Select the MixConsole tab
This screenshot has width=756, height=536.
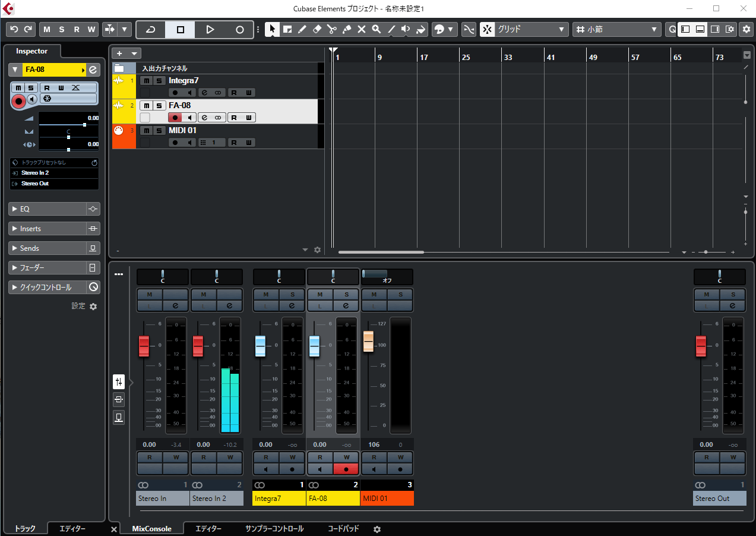pyautogui.click(x=151, y=529)
